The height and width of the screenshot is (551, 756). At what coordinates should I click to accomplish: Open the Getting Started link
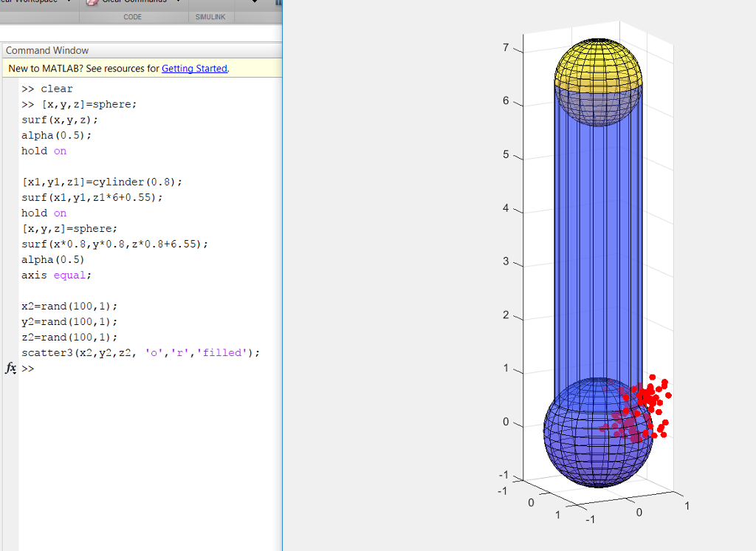tap(194, 68)
